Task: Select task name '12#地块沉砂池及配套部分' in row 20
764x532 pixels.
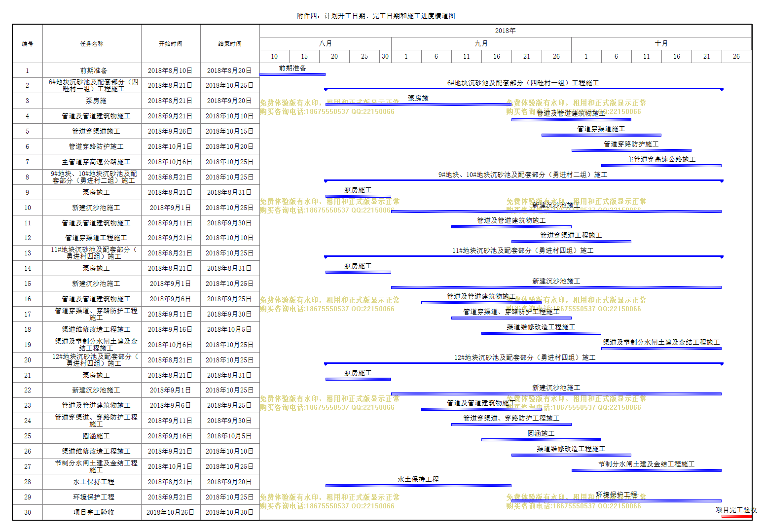Action: click(x=92, y=360)
